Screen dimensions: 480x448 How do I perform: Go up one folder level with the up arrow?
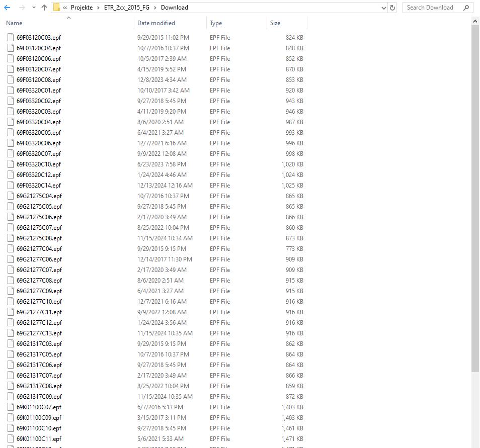44,8
